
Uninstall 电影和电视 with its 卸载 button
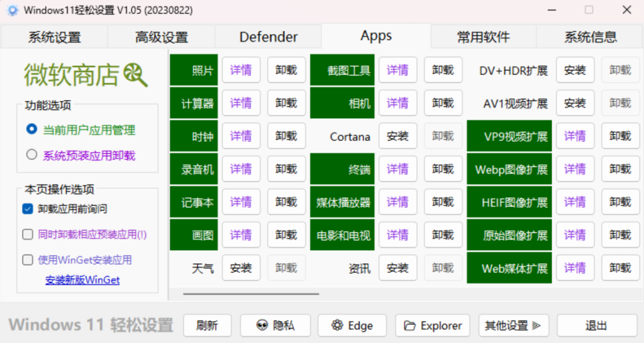point(443,235)
